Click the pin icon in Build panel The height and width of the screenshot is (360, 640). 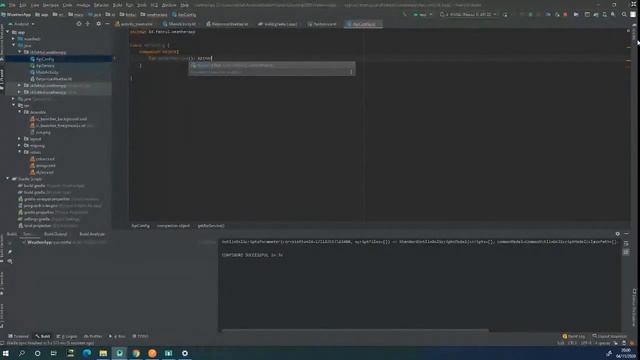[10, 252]
